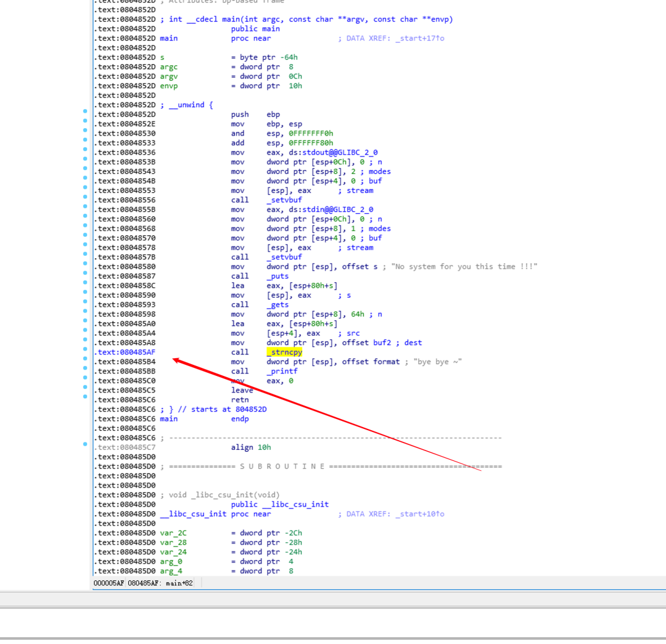The width and height of the screenshot is (666, 644).
Task: Click 'dword ptr [esp+8], 1 ; modes' operand
Action: (x=329, y=229)
